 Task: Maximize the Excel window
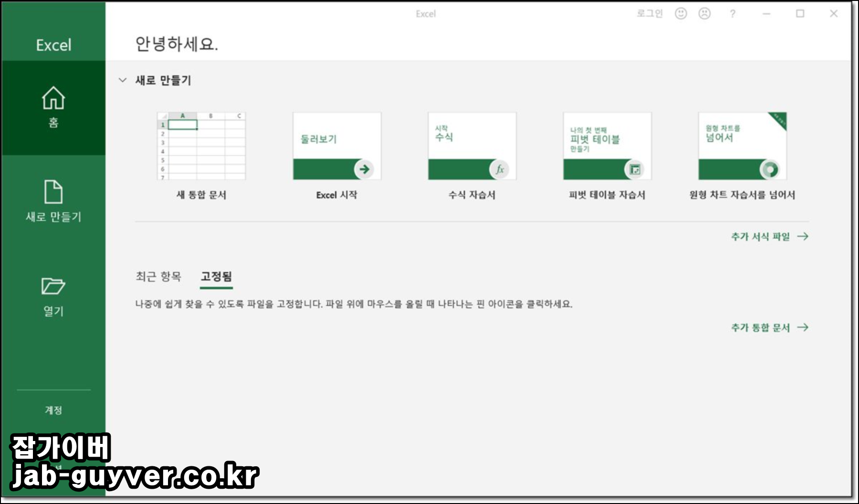800,14
